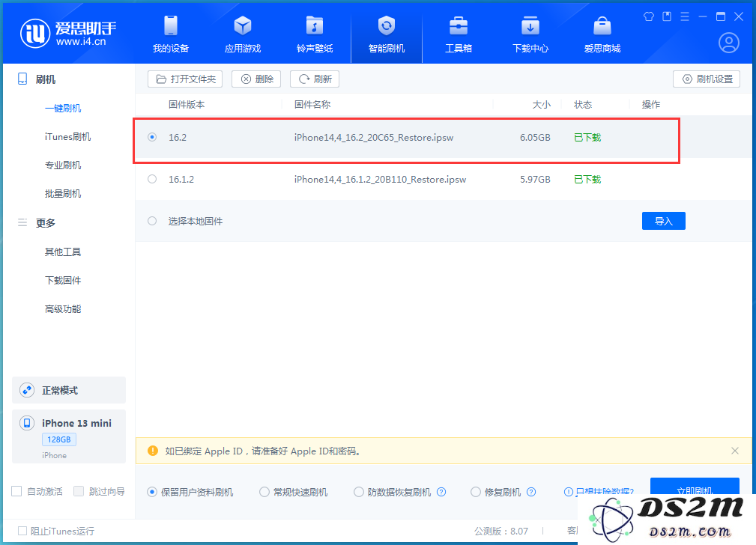
Task: Select 专业刷机 in sidebar
Action: (x=63, y=165)
